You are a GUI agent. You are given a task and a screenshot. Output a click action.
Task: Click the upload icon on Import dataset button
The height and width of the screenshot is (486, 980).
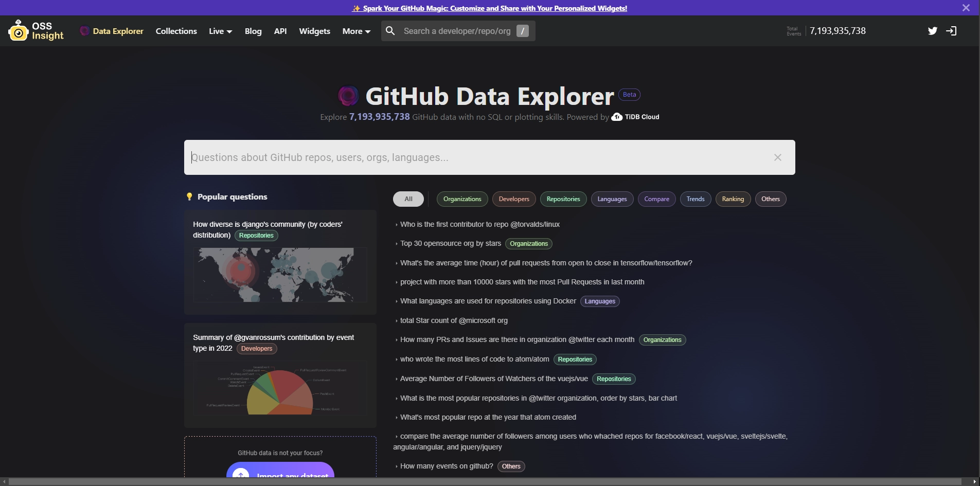point(241,475)
